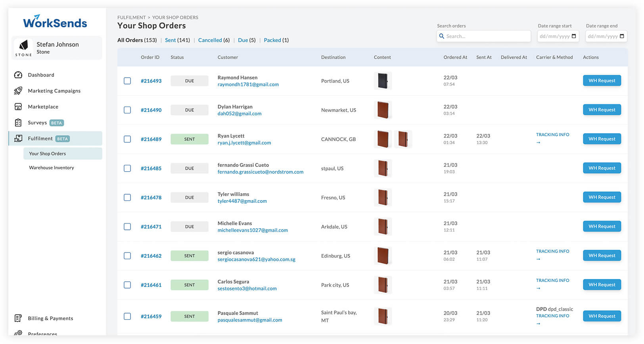Tick the checkbox for order #216493
The height and width of the screenshot is (344, 644).
pos(127,81)
